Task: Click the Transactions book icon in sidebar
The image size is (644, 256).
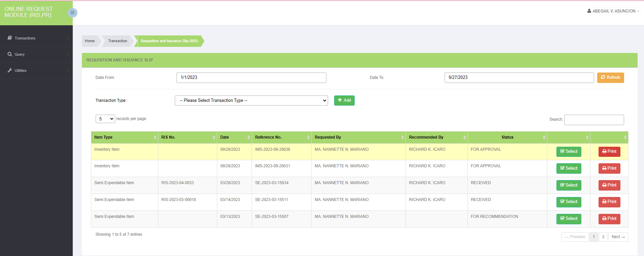Action: coord(10,38)
